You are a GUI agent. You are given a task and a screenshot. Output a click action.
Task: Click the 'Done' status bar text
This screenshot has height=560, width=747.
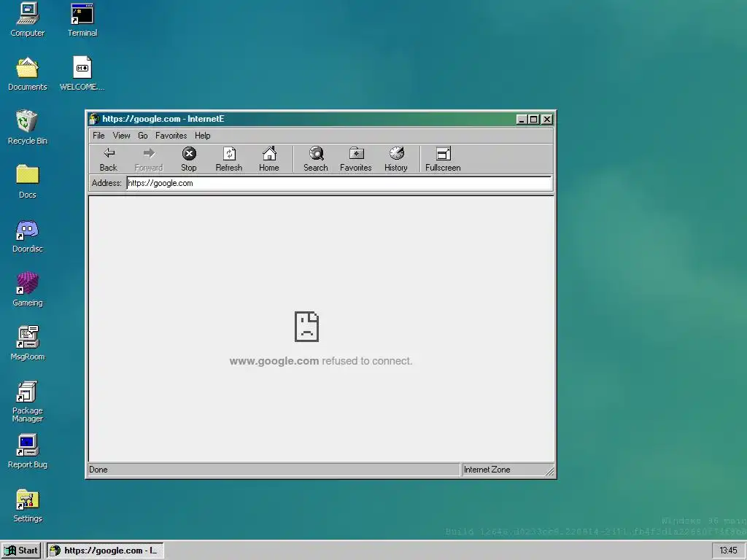coord(98,470)
